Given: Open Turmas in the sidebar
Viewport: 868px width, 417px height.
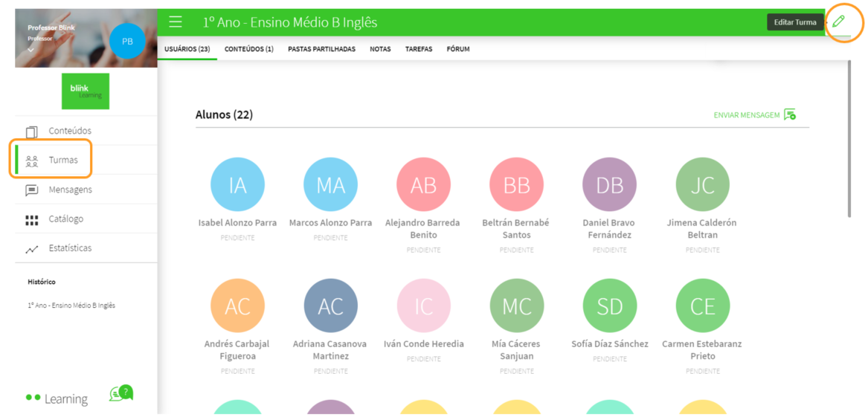Looking at the screenshot, I should pyautogui.click(x=62, y=160).
